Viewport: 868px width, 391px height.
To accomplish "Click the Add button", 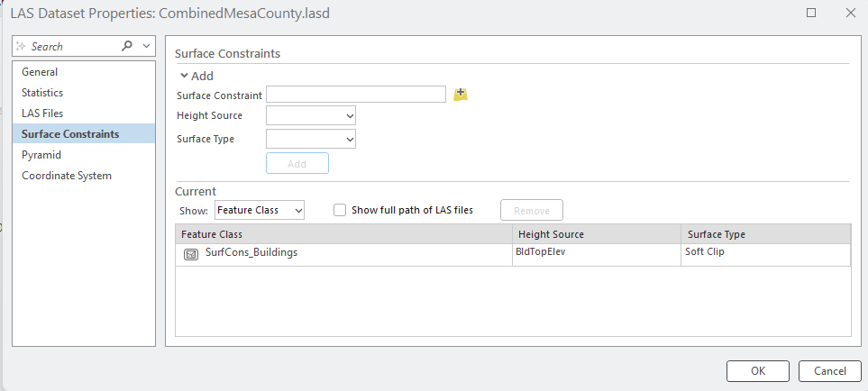I will tap(297, 164).
